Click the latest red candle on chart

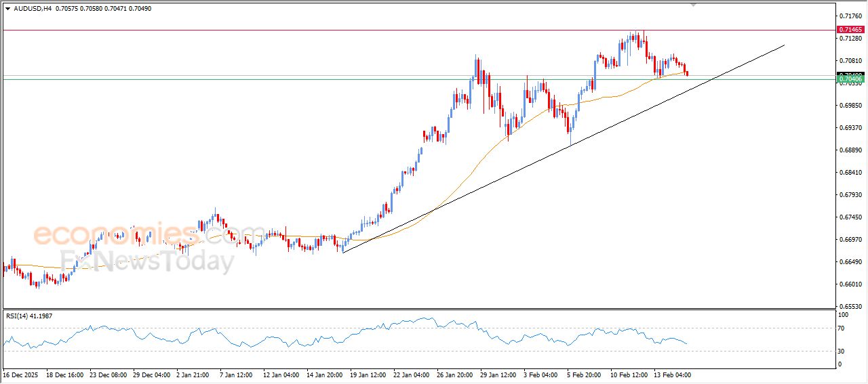point(687,72)
